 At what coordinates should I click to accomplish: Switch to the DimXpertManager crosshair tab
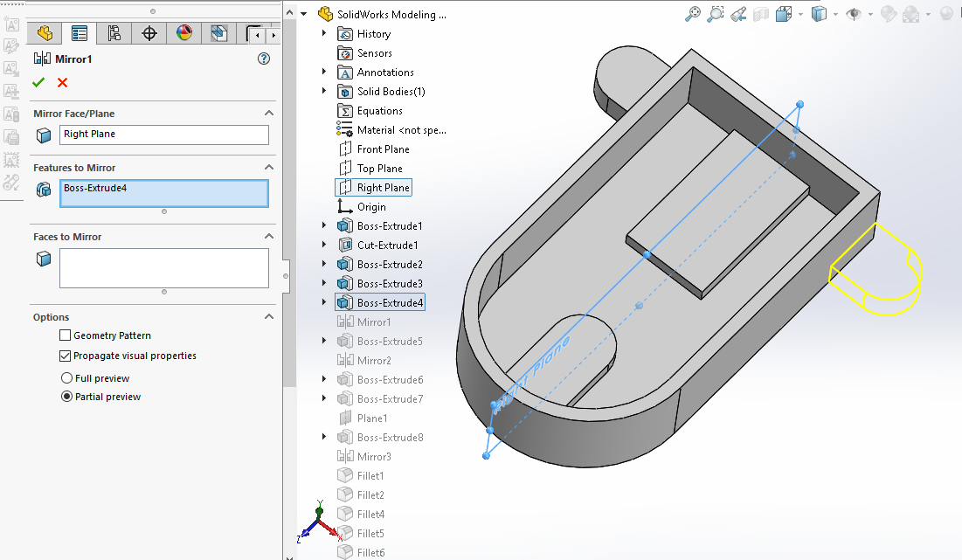tap(149, 33)
